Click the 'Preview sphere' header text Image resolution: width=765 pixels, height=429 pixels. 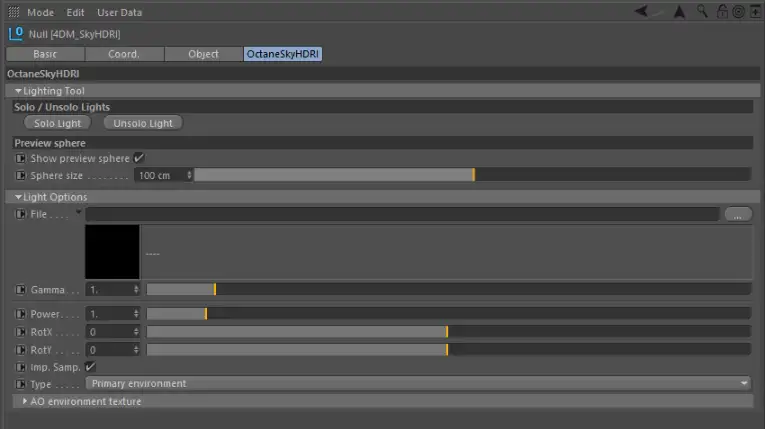50,143
